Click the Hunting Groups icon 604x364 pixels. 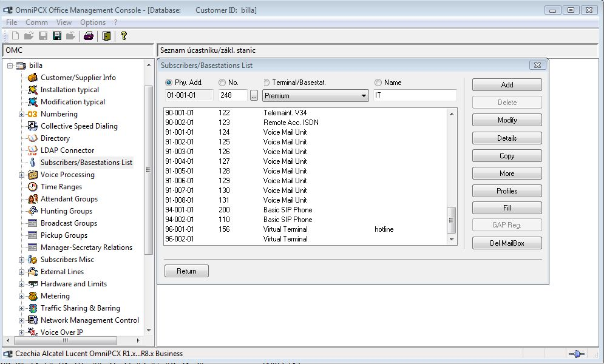pos(33,211)
